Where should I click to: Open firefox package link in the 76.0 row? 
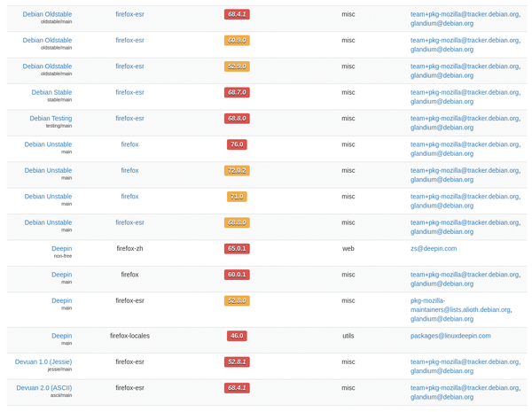click(130, 144)
